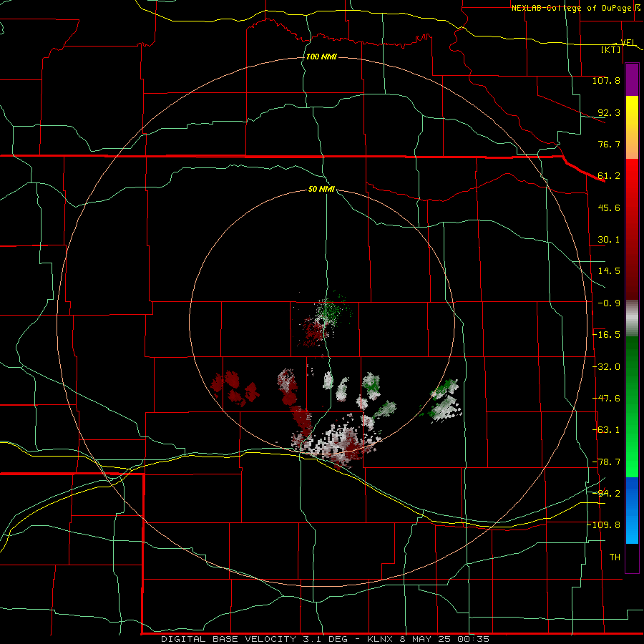Click the NEXLAB-College of DuPage title text

[x=571, y=8]
